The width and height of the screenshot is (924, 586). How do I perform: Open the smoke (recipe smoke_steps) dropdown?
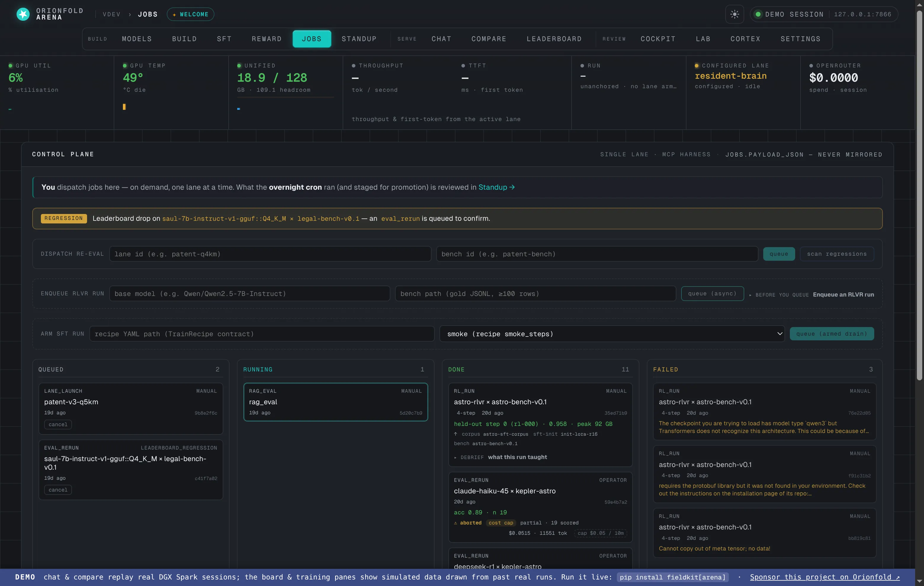point(612,334)
